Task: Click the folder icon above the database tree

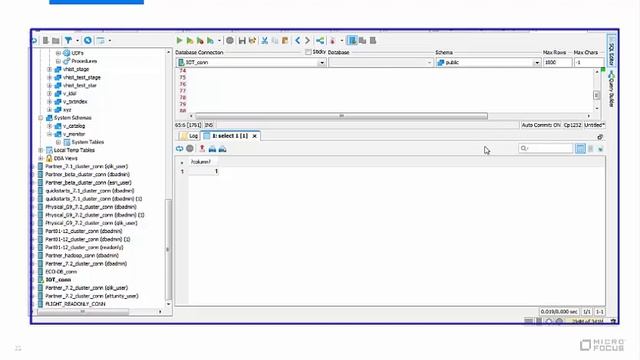Action: point(56,40)
